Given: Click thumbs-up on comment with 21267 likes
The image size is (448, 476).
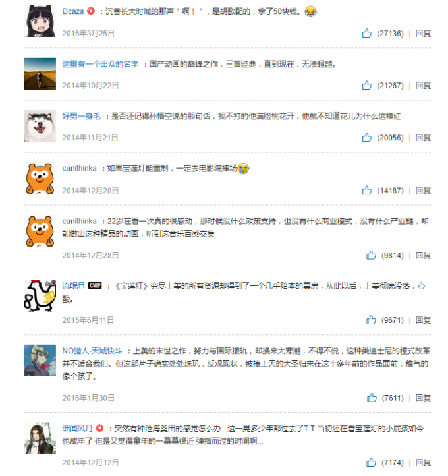Looking at the screenshot, I should pyautogui.click(x=367, y=85).
